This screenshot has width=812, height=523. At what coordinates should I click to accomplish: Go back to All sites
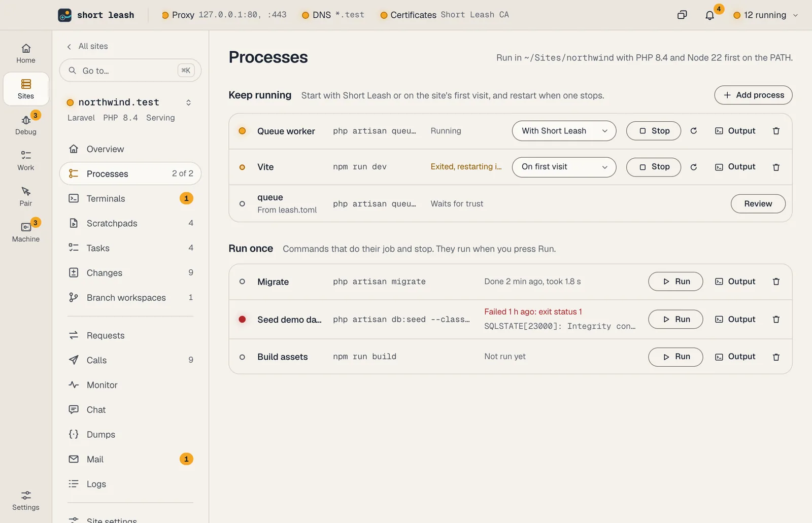[x=87, y=46]
